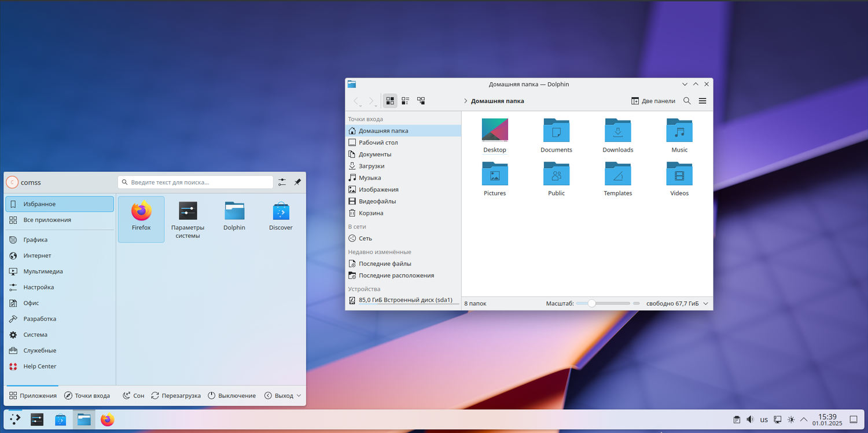Open Сеть in the places sidebar
Image resolution: width=868 pixels, height=433 pixels.
point(403,238)
